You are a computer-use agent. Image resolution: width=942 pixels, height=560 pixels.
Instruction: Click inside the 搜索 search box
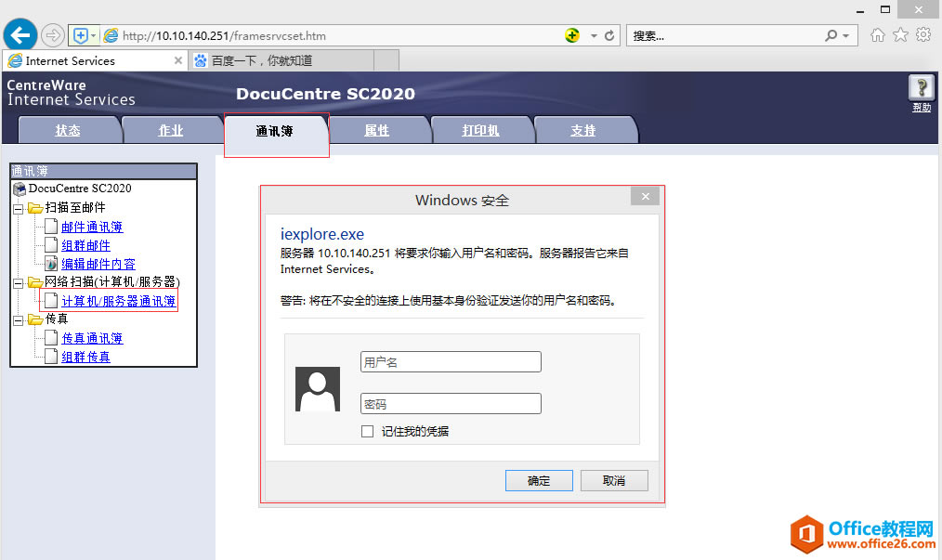(x=726, y=36)
